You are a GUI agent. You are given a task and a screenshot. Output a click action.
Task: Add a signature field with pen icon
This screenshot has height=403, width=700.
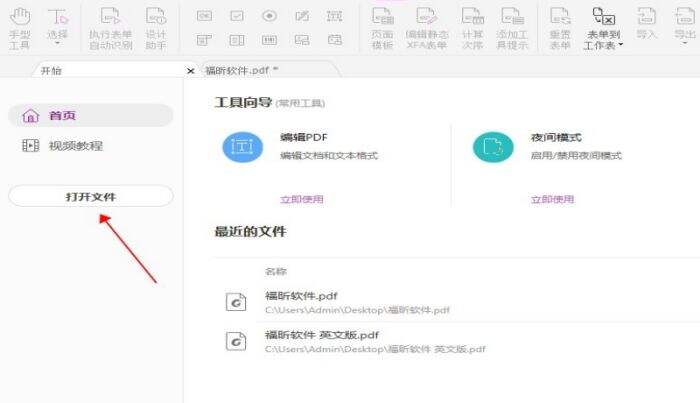[302, 16]
